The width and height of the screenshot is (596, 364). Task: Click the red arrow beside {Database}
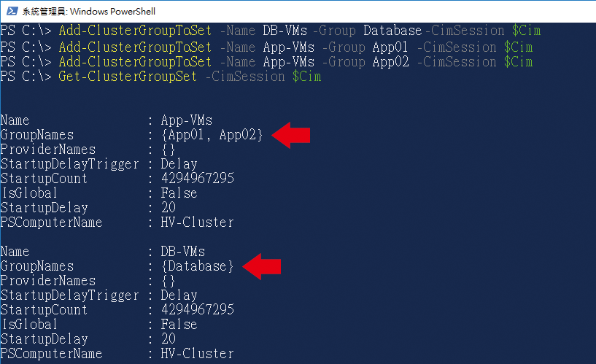(x=262, y=266)
